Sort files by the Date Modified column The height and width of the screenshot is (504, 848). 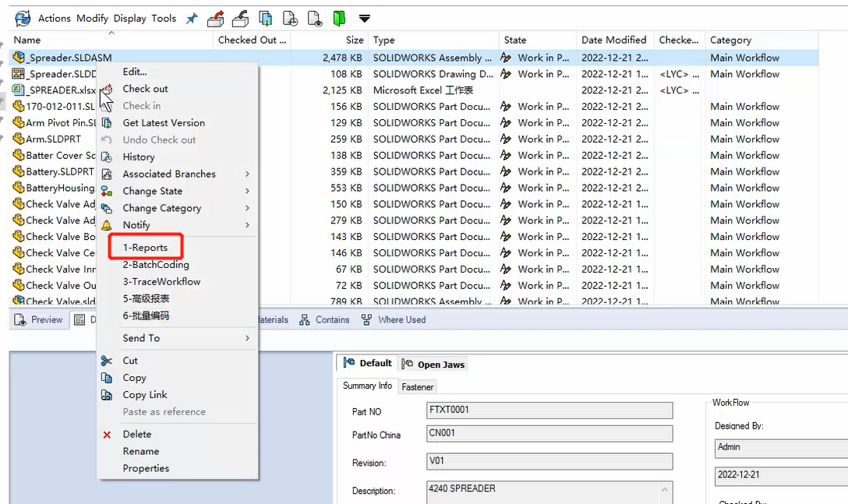(613, 40)
